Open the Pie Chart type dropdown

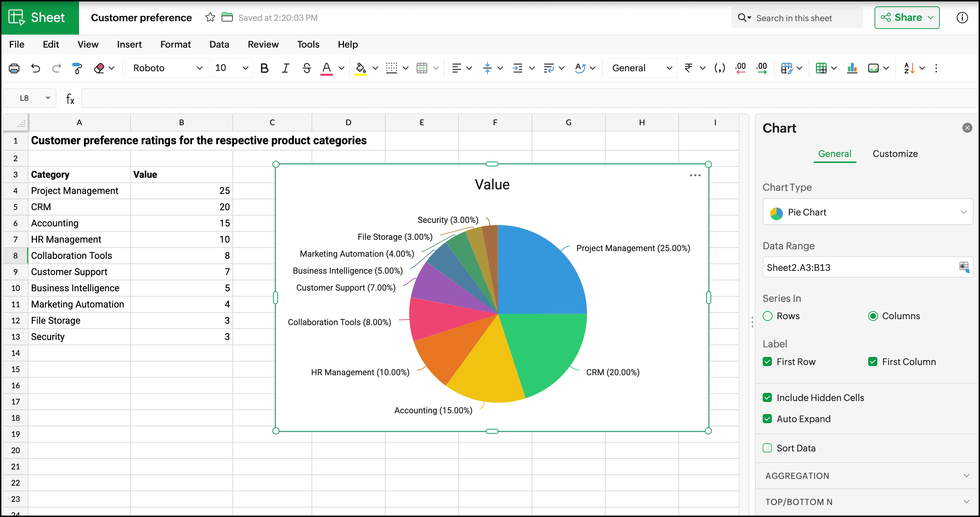coord(868,212)
